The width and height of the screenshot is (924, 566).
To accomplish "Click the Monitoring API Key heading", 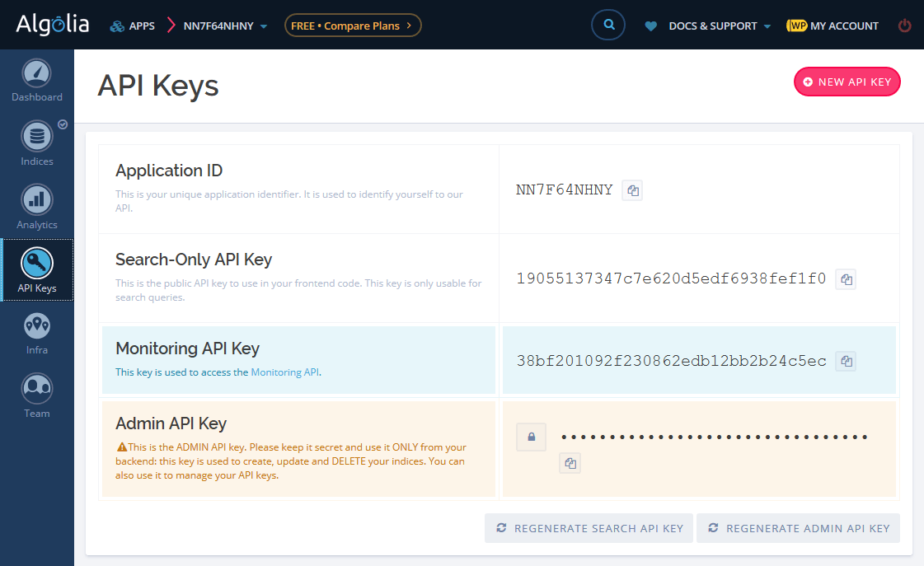I will click(187, 348).
